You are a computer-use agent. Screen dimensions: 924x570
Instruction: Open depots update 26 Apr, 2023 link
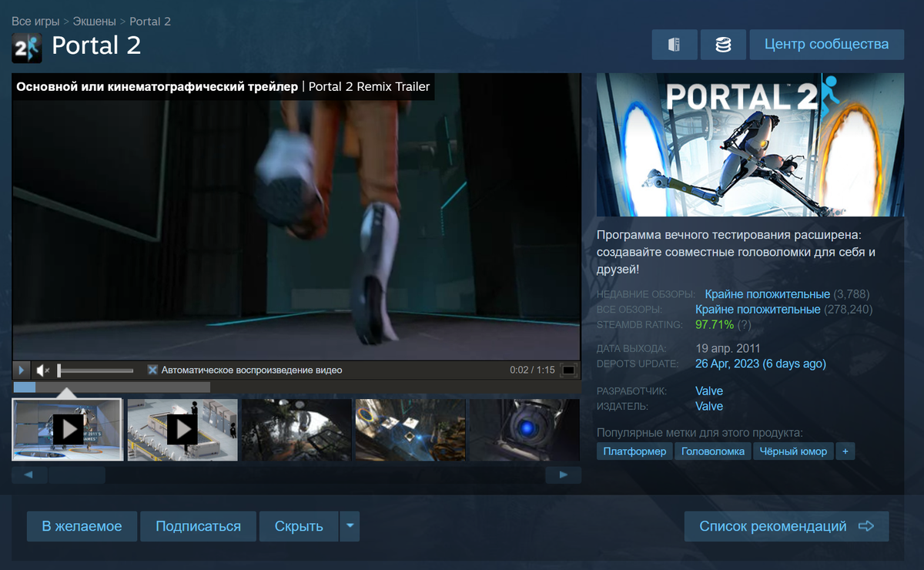[x=761, y=364]
